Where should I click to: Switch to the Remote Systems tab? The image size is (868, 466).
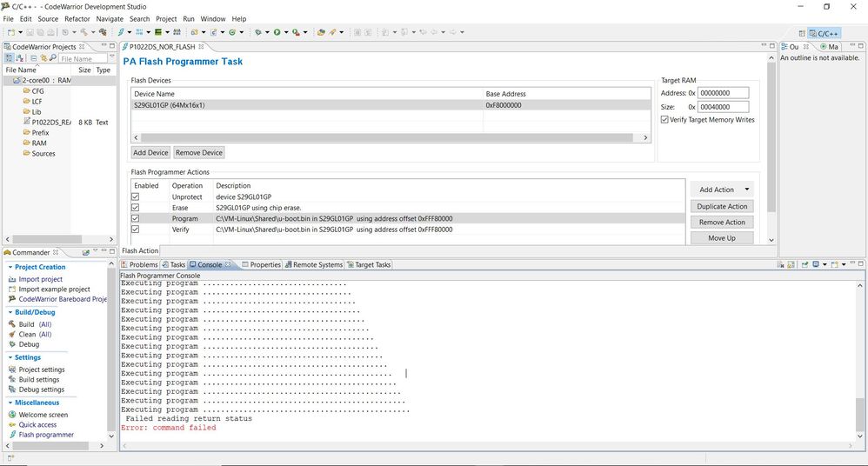314,264
